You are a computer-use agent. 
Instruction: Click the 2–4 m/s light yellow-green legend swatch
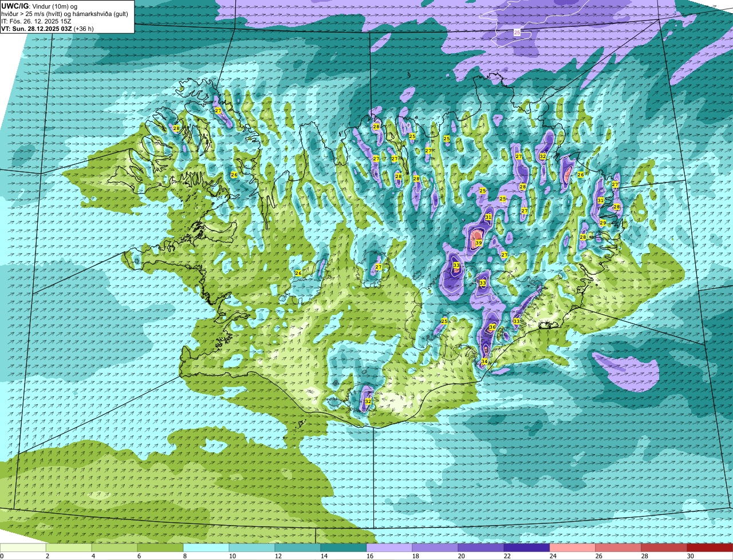pos(69,547)
